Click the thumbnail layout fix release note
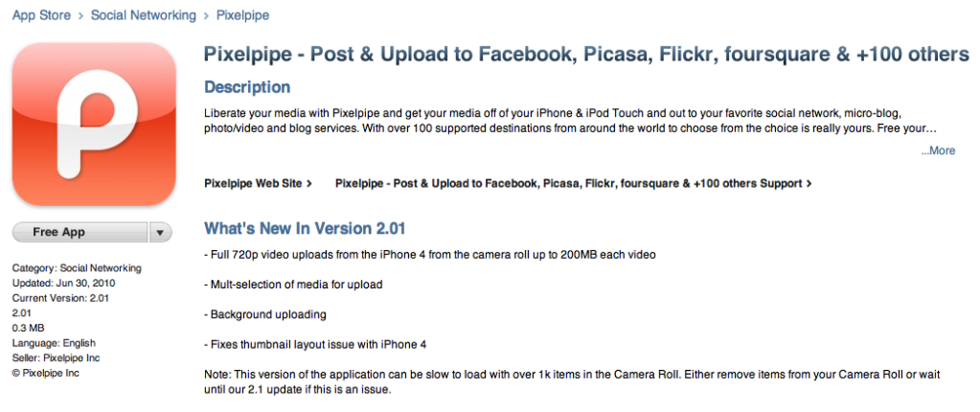Screen dimensions: 980x412 (315, 344)
